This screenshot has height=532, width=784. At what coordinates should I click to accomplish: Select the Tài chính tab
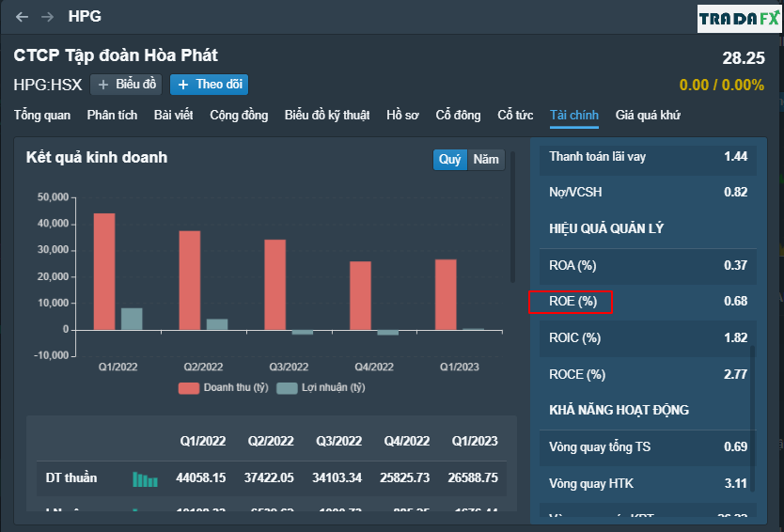click(x=574, y=116)
